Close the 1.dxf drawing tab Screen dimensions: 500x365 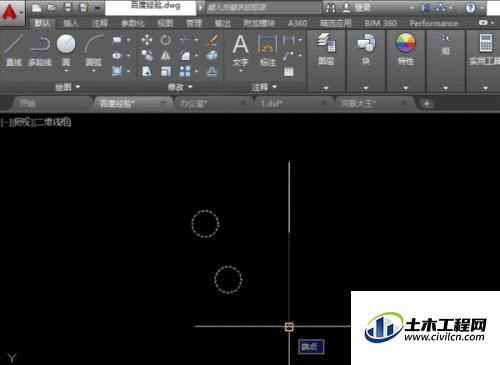point(324,104)
